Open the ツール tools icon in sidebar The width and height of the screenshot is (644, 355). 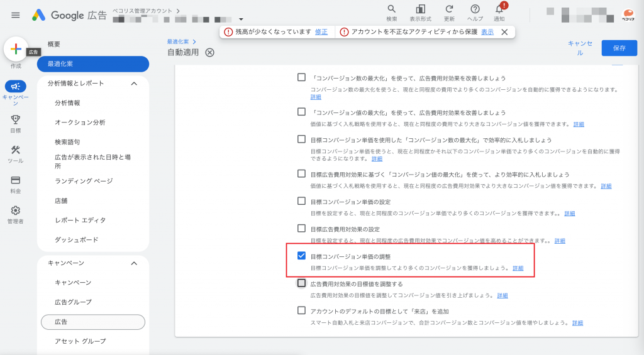tap(16, 150)
